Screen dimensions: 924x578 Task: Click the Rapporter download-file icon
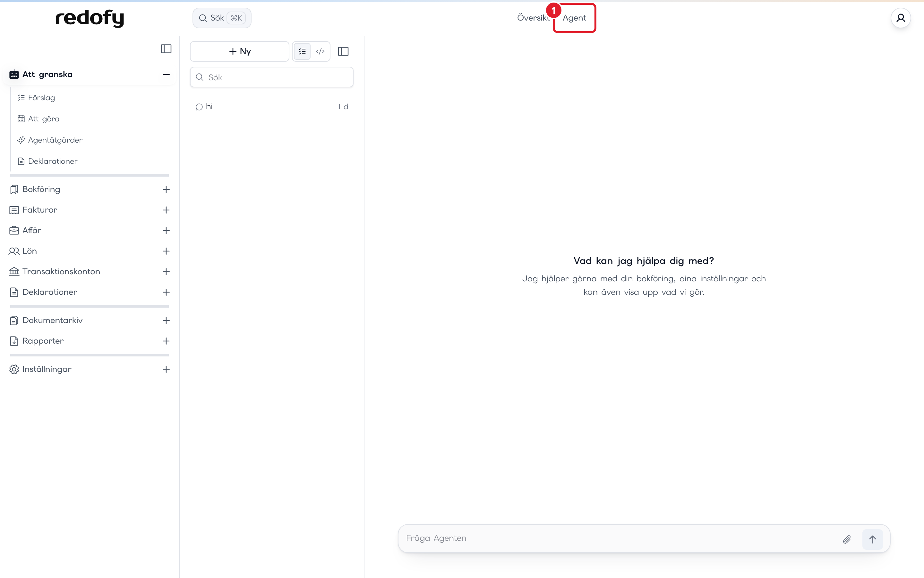tap(14, 341)
